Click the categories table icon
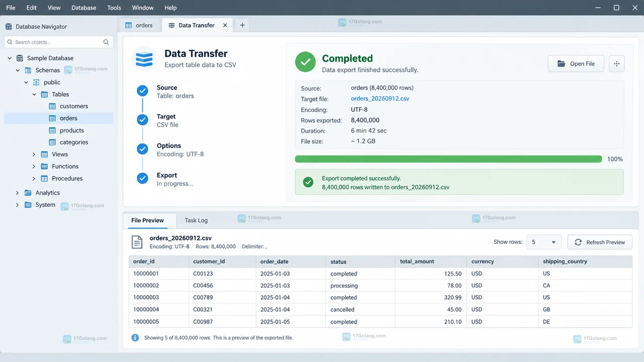Viewport: 644px width, 362px height. point(52,142)
